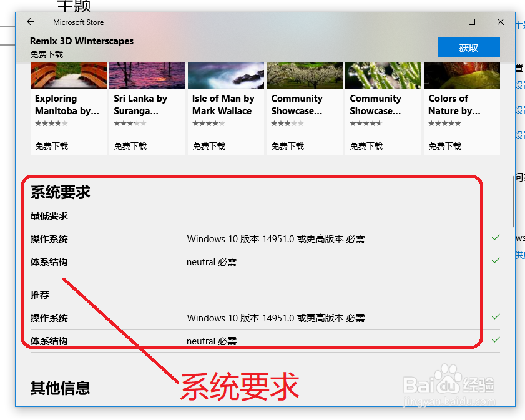Minimize the Microsoft Store window

[443, 22]
